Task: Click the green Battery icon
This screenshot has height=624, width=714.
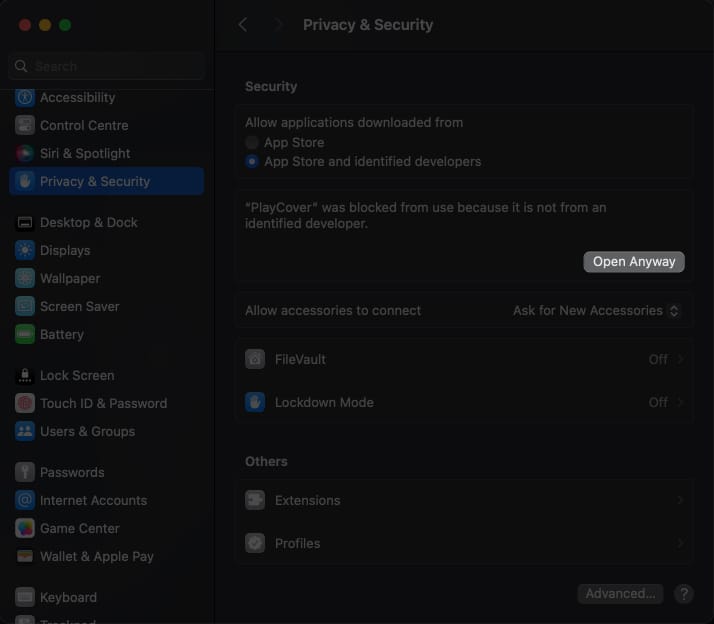Action: tap(25, 334)
